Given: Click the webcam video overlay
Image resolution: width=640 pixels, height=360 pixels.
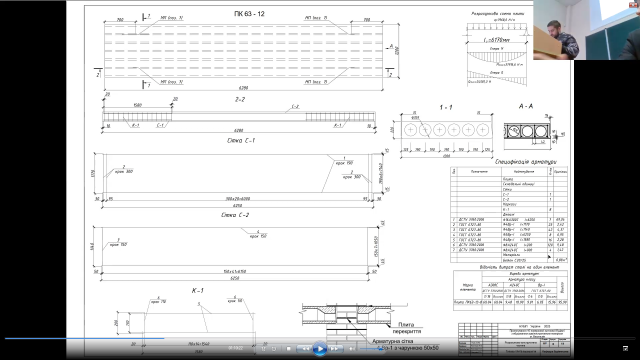Looking at the screenshot, I should pyautogui.click(x=587, y=30).
